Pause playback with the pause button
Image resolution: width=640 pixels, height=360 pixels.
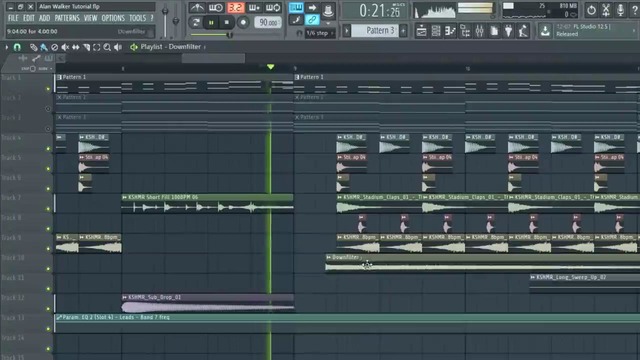pos(211,22)
